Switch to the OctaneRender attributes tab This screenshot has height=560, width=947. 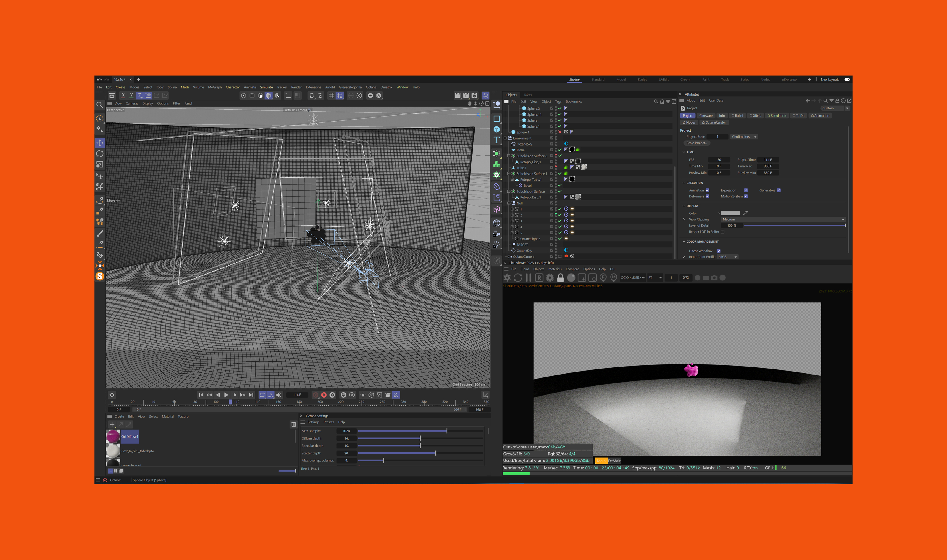tap(714, 122)
